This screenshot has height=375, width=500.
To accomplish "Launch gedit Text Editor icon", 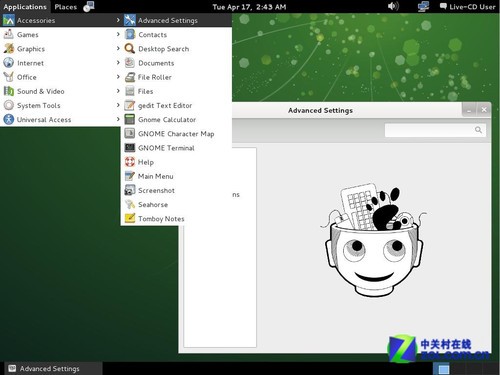I will (130, 105).
